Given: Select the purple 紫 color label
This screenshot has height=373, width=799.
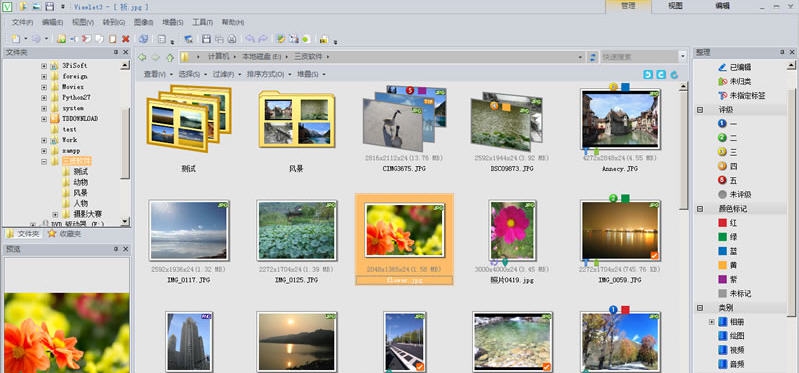Looking at the screenshot, I should tap(727, 279).
